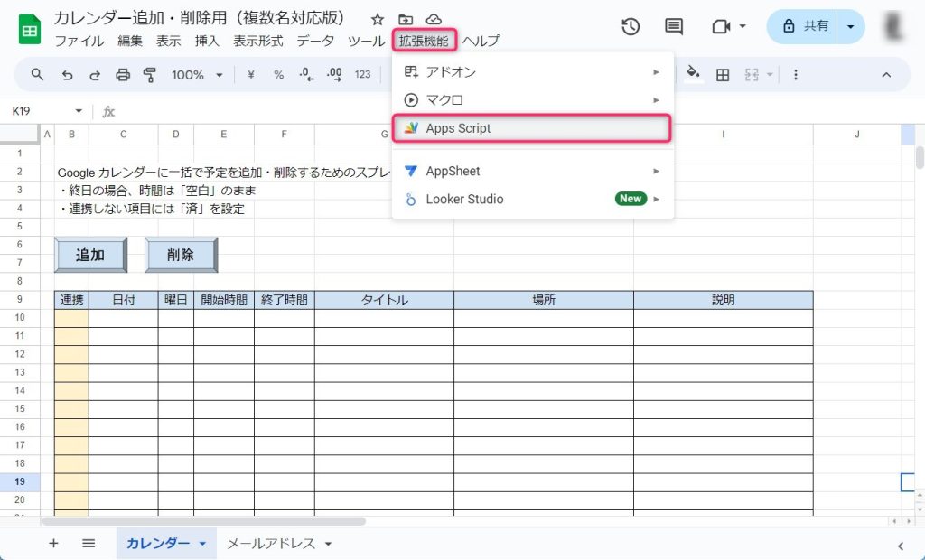Open the 100% zoom dropdown
The width and height of the screenshot is (925, 560).
pos(196,75)
